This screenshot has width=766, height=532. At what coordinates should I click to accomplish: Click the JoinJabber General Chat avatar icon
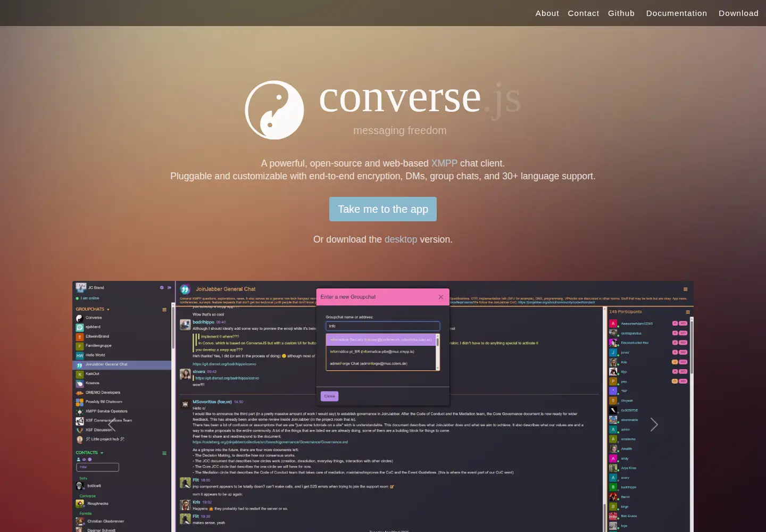pos(185,289)
